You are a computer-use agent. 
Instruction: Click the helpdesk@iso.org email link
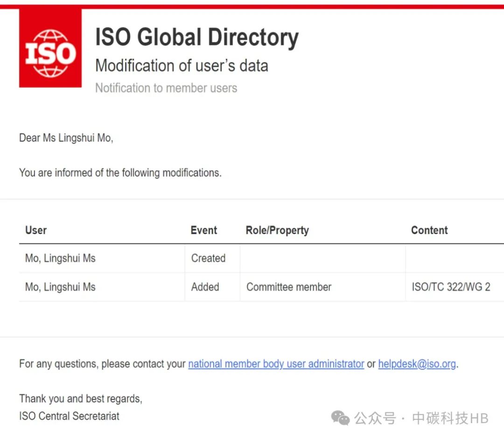(417, 364)
